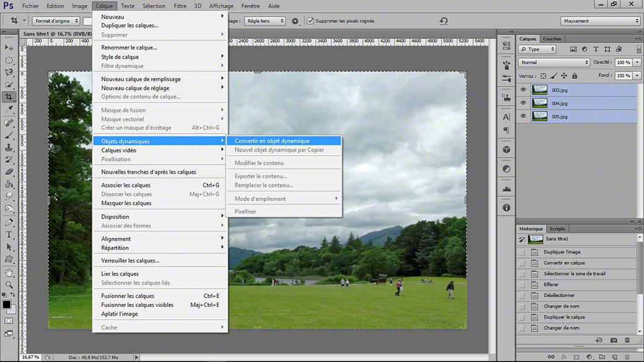
Task: Click the black foreground color swatch
Action: tap(6, 304)
